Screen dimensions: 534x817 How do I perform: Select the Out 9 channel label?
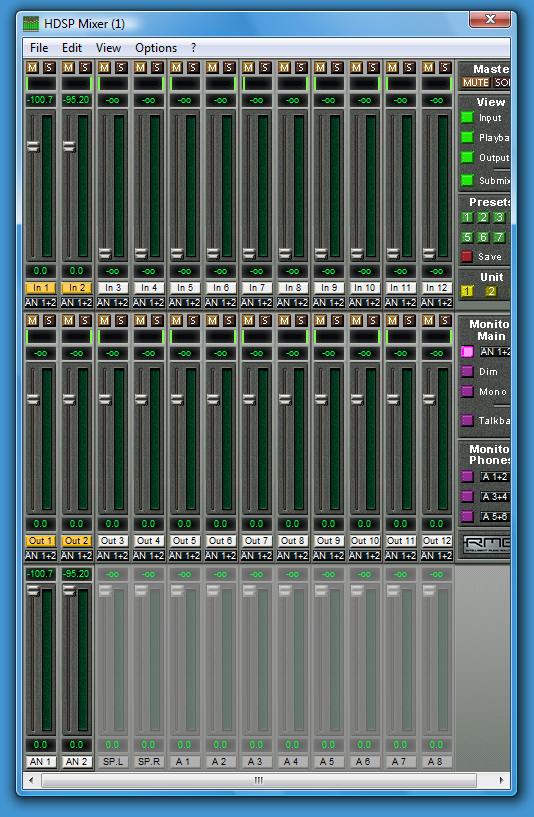click(328, 540)
